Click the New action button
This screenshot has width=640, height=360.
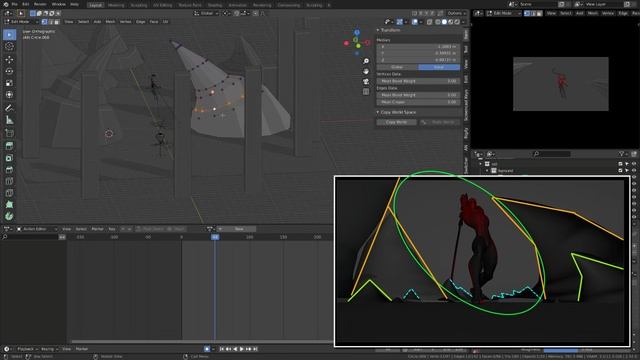(x=239, y=229)
